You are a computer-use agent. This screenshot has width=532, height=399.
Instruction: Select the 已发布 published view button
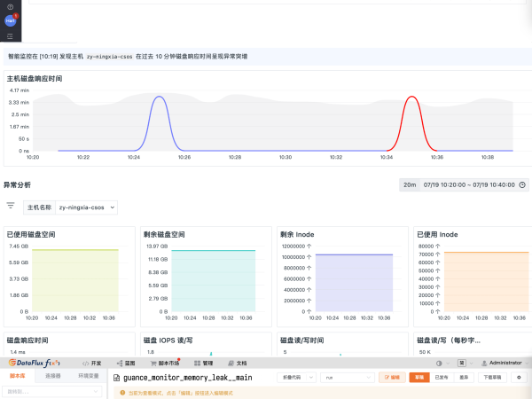(442, 378)
